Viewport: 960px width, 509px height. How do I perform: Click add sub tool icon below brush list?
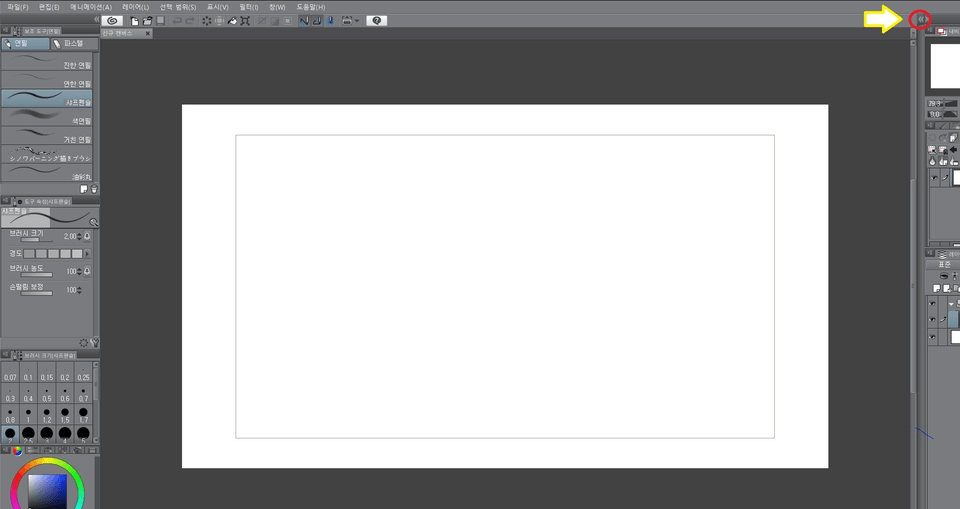coord(84,189)
